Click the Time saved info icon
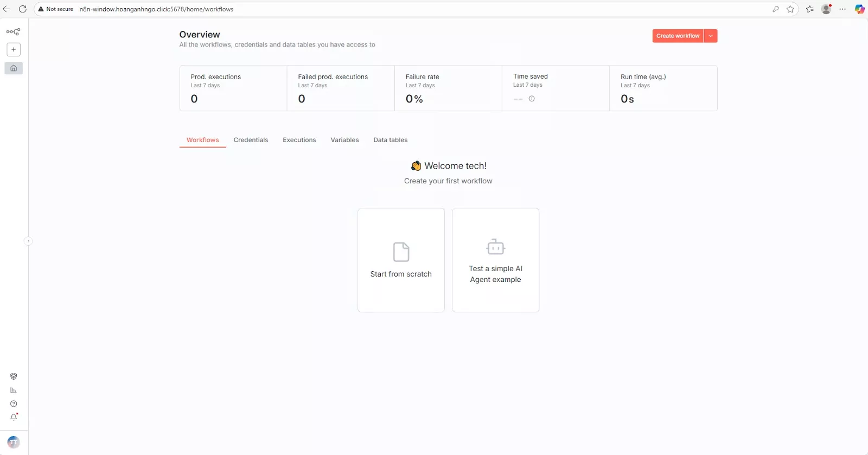This screenshot has height=455, width=868. (x=532, y=99)
